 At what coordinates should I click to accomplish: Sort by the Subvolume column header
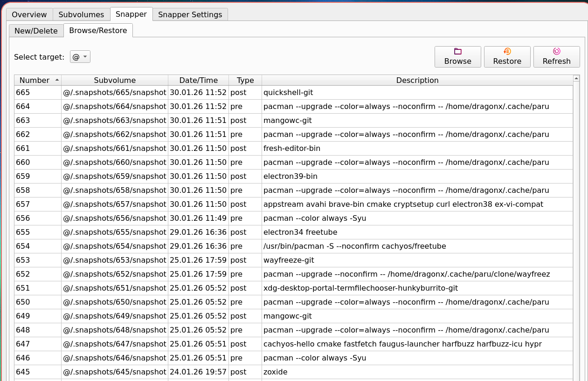tap(115, 80)
